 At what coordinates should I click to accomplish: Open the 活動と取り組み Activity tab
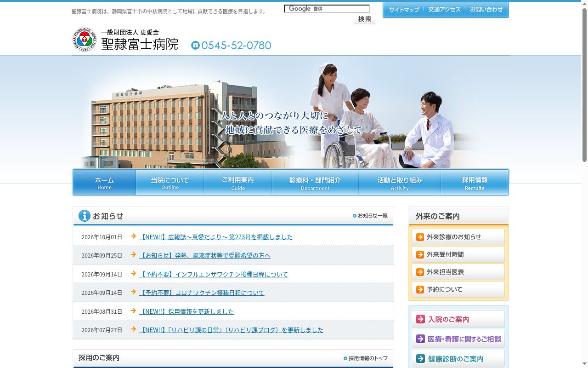point(400,183)
